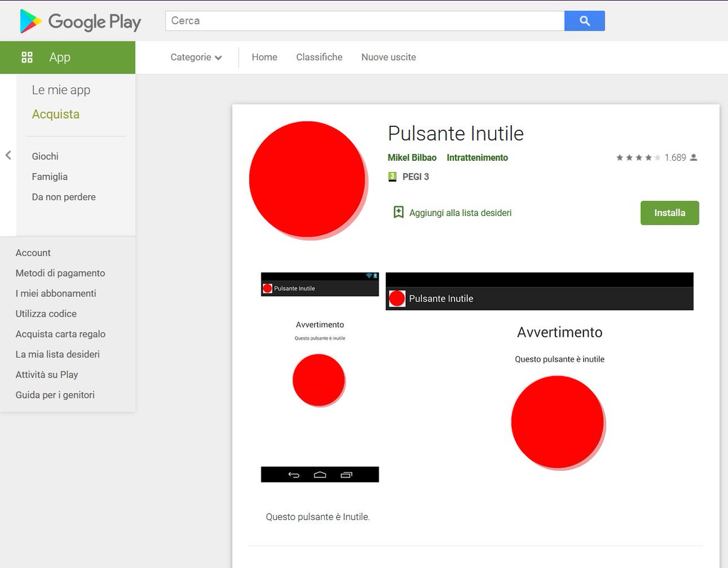Open Le mie app
The image size is (728, 568).
pyautogui.click(x=61, y=90)
